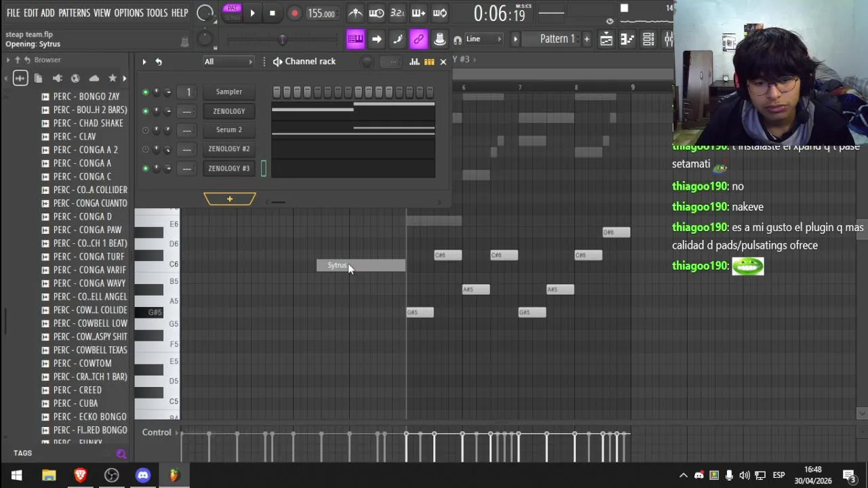Open the PATTERNS menu
Viewport: 868px width, 488px height.
point(74,13)
